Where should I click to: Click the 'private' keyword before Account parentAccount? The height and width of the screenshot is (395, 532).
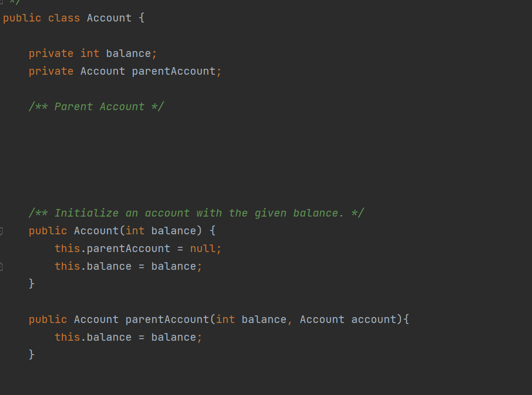[51, 71]
